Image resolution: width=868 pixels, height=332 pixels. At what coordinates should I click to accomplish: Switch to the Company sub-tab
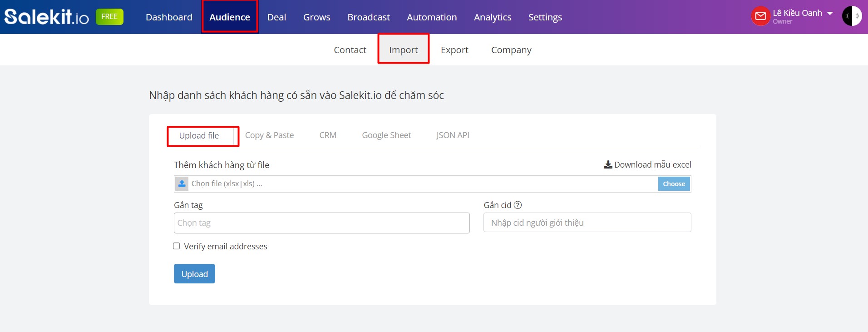(511, 50)
